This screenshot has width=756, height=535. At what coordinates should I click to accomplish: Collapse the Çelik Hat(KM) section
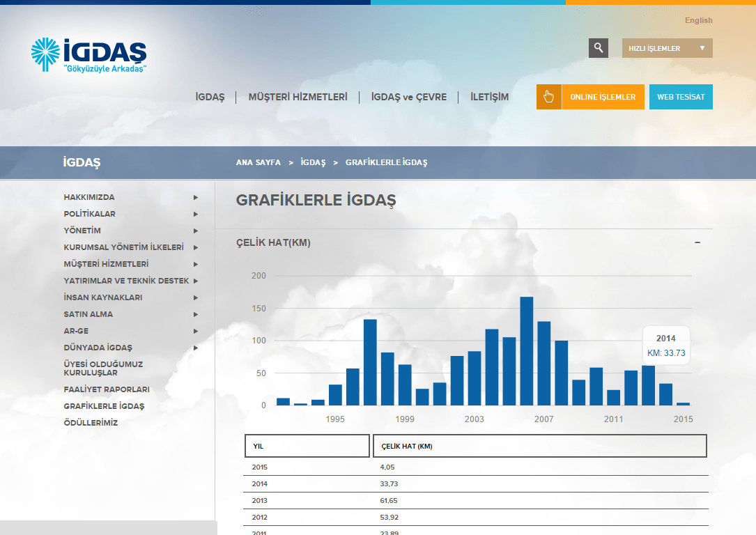tap(697, 242)
